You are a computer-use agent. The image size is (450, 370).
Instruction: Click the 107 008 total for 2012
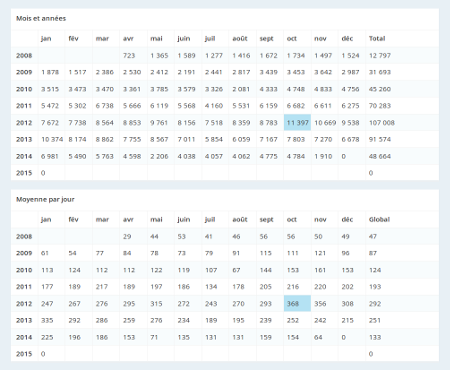pos(382,123)
